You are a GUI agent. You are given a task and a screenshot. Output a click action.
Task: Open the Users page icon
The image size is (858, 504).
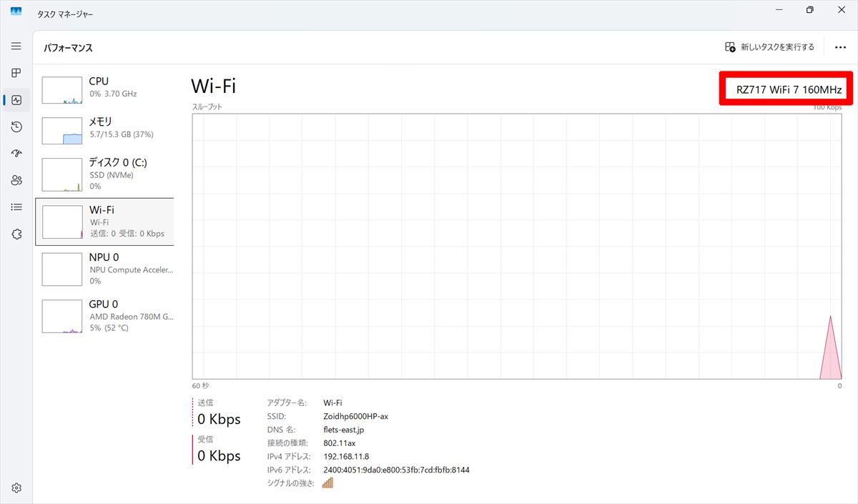coord(16,180)
